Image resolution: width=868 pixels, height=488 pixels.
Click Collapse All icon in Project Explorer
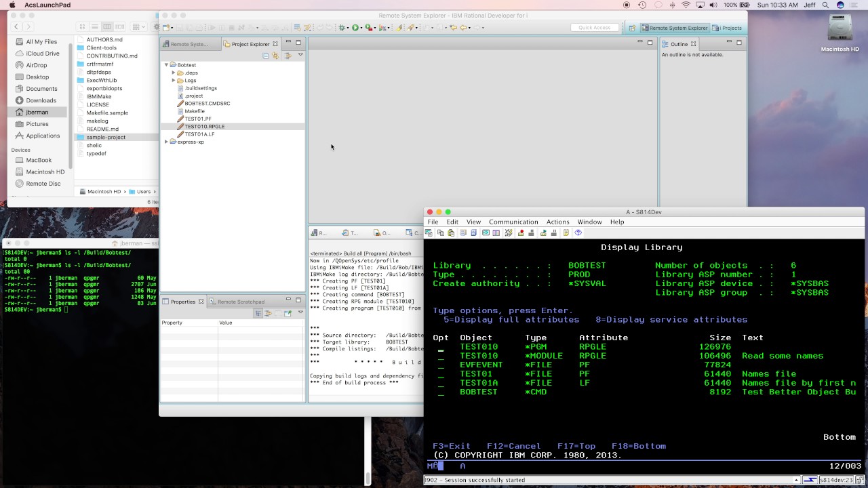click(x=266, y=56)
